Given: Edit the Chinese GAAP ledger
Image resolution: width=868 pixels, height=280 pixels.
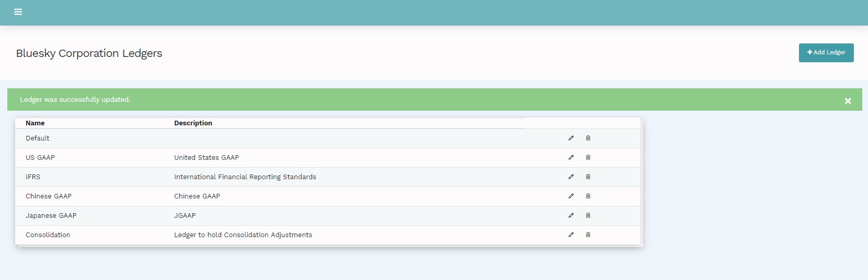Looking at the screenshot, I should pos(571,196).
